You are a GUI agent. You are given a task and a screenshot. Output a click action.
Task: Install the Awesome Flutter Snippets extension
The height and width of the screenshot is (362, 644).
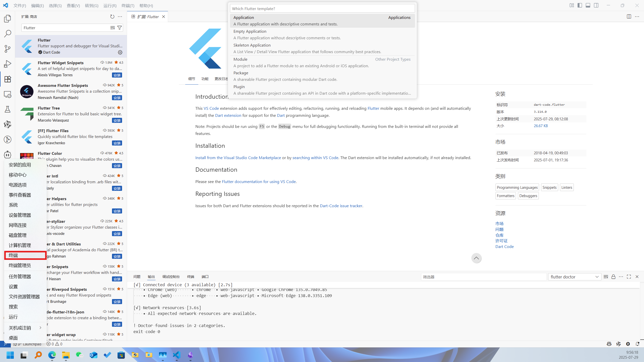click(x=117, y=98)
